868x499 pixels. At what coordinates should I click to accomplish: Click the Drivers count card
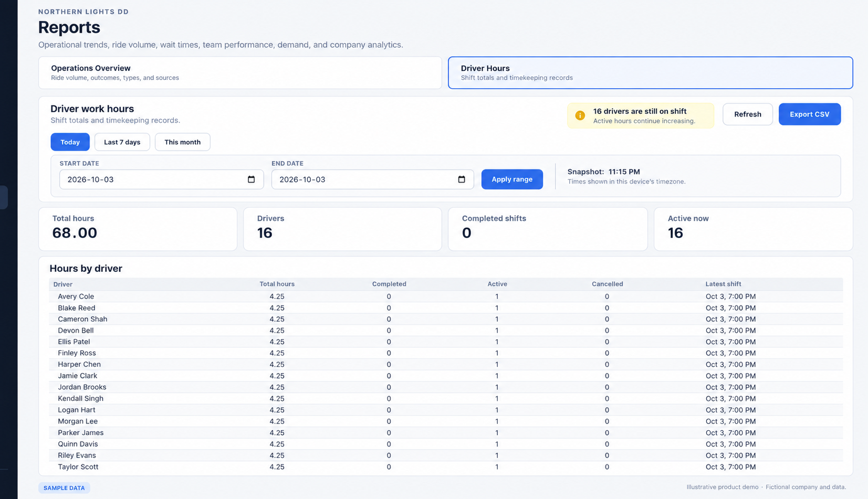342,229
